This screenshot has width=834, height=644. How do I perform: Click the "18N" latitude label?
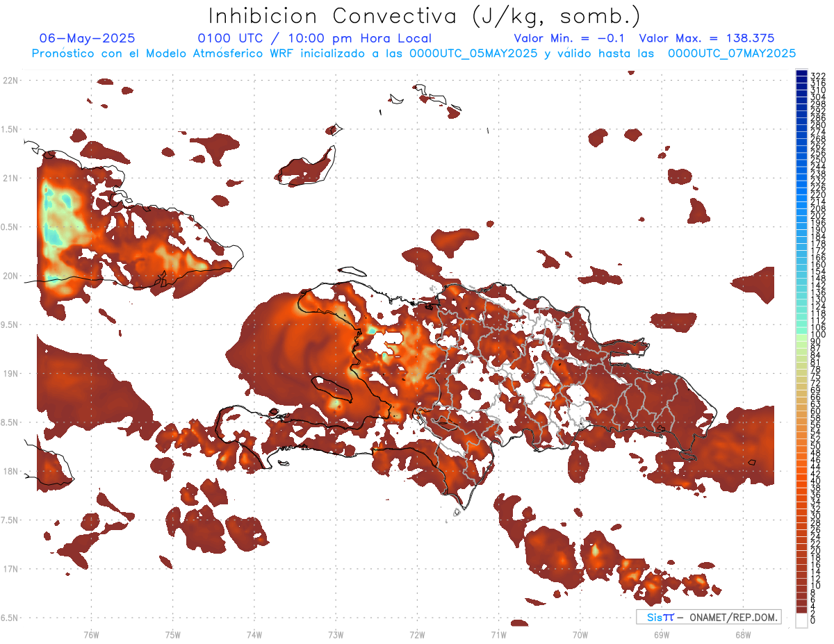[x=10, y=471]
